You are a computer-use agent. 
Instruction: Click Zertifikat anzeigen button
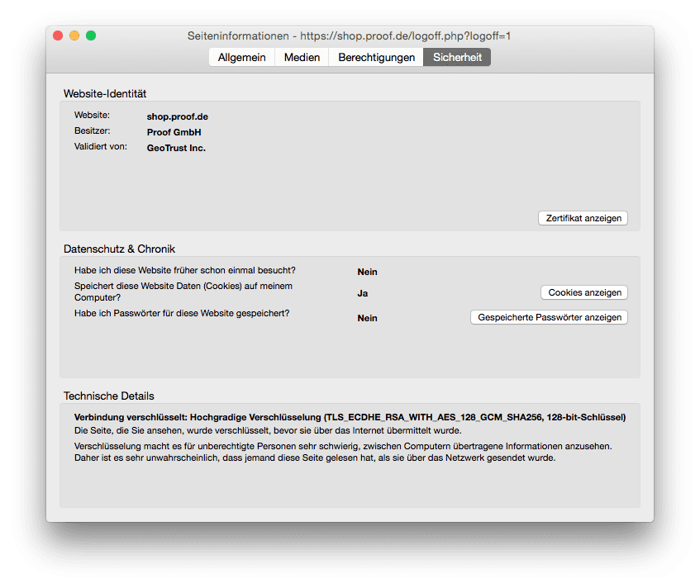(583, 218)
